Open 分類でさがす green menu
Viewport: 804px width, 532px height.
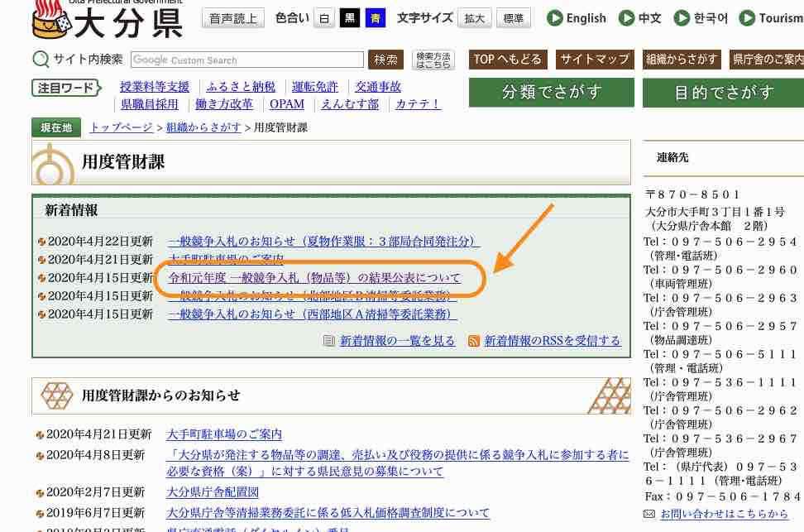tap(551, 93)
